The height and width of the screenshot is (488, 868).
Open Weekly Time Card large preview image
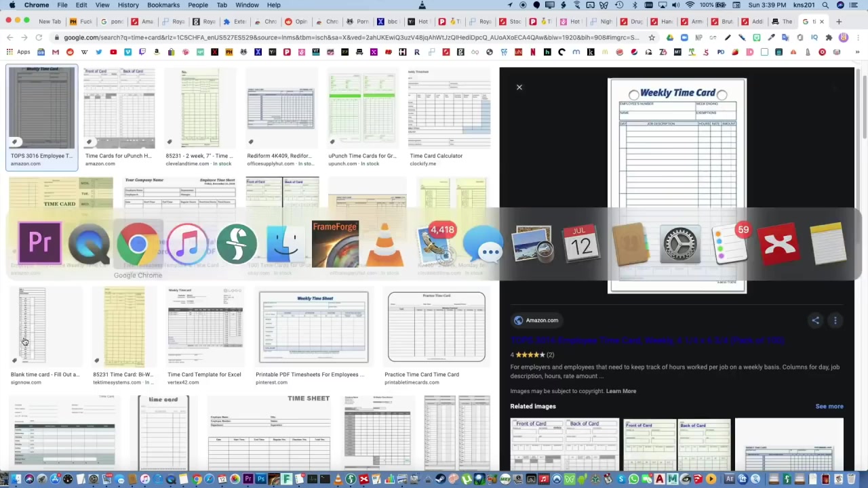[677, 186]
